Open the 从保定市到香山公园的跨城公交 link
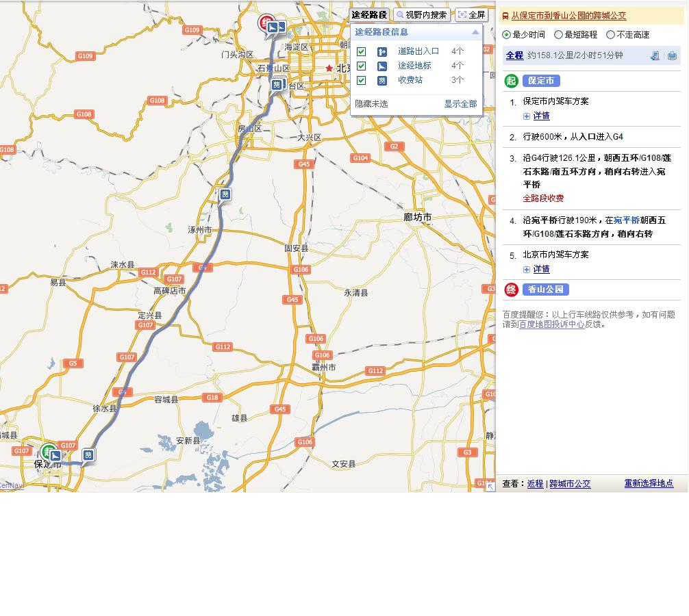This screenshot has height=616, width=689. click(x=568, y=16)
